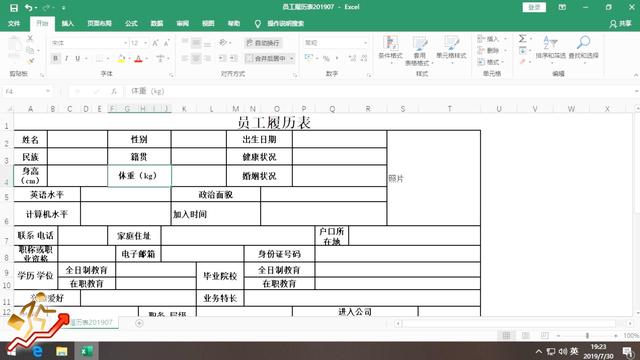This screenshot has height=360, width=640.
Task: Open Edge browser in the taskbar
Action: pos(38,351)
